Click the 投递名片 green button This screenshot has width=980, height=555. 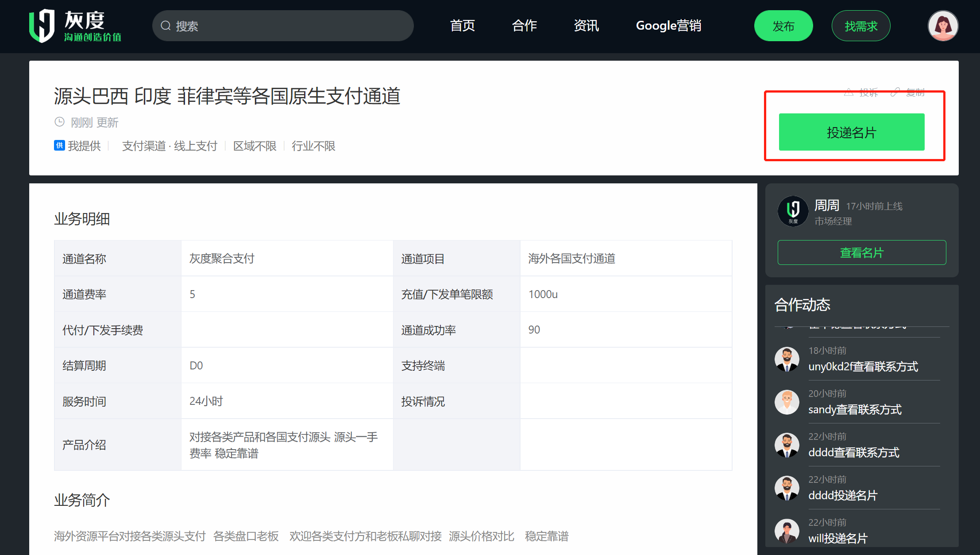click(x=852, y=132)
